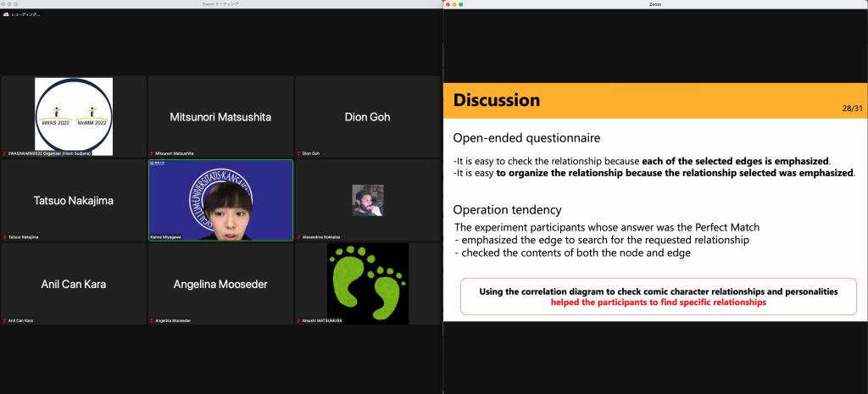Image resolution: width=868 pixels, height=394 pixels.
Task: Click Tatsuo Nakajima's muted mic icon
Action: [4, 237]
